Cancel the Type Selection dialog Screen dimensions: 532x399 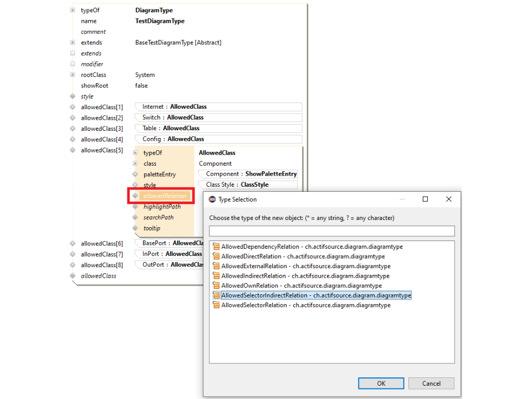[x=431, y=383]
